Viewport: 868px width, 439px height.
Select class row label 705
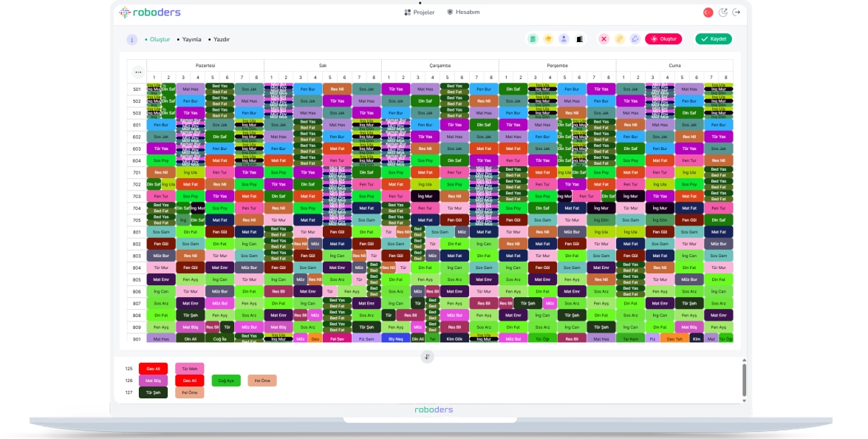137,219
